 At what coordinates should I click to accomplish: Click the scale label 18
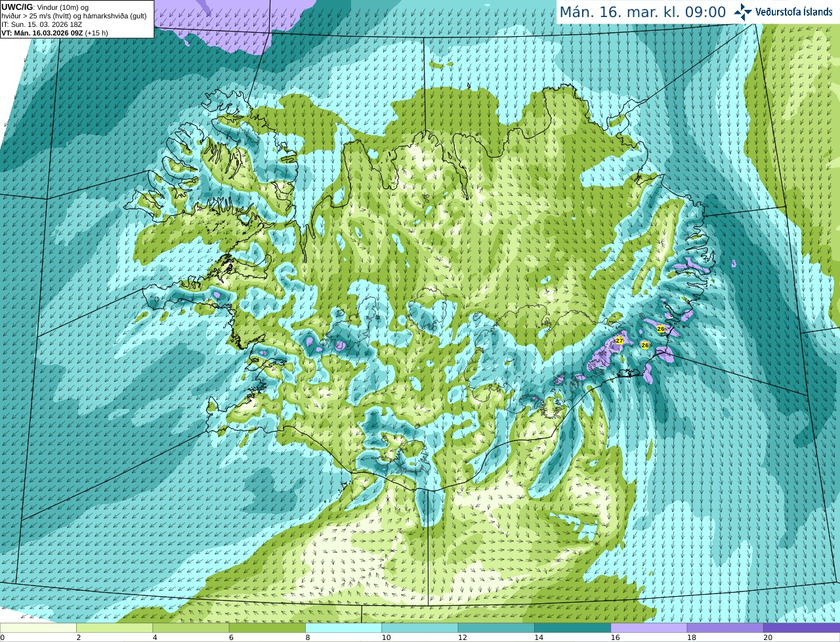690,637
